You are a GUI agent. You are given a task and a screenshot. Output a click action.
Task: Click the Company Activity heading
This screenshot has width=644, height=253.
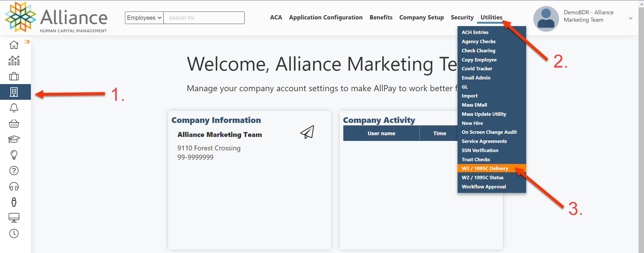pyautogui.click(x=379, y=120)
